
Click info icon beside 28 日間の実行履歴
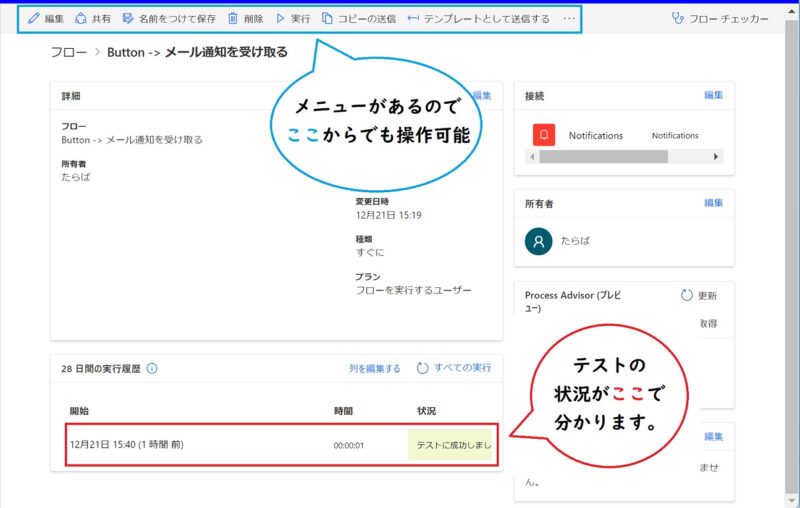[152, 369]
